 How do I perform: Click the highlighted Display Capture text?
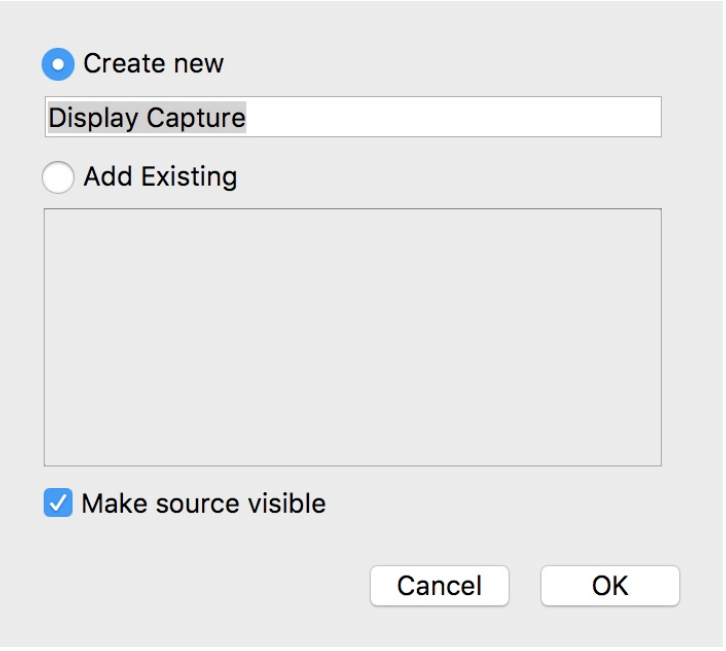click(x=147, y=118)
